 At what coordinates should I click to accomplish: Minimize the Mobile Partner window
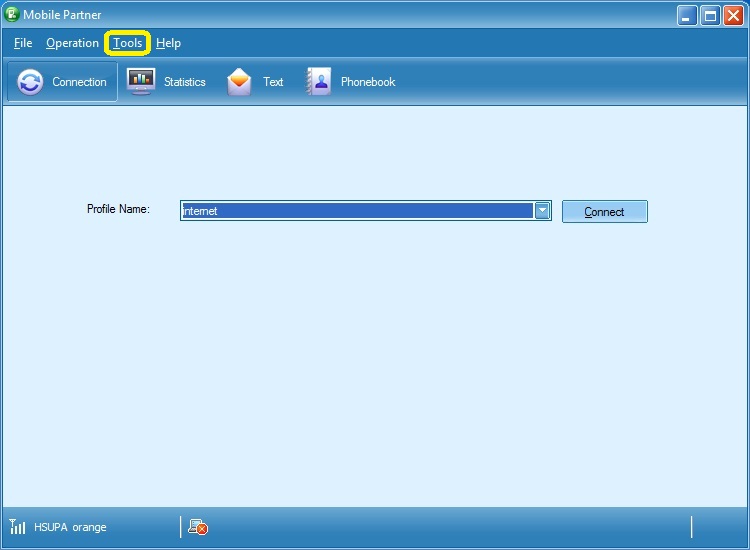pyautogui.click(x=687, y=16)
